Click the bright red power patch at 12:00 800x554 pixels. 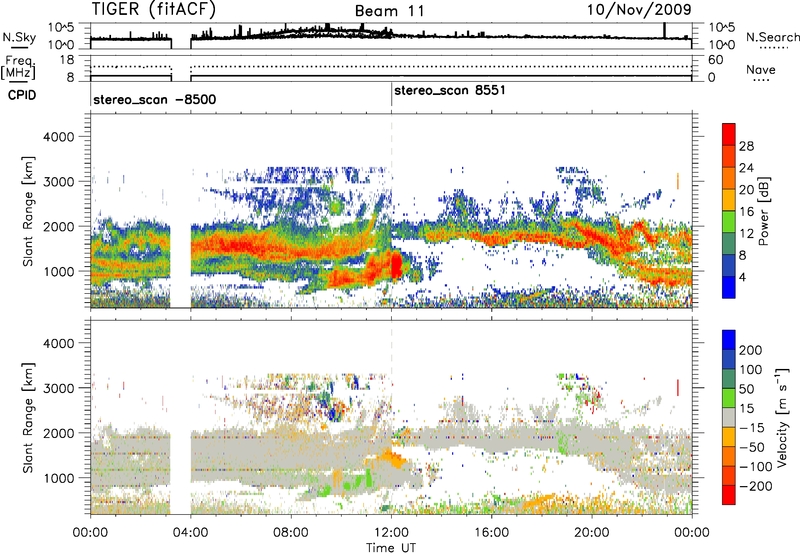pyautogui.click(x=396, y=265)
